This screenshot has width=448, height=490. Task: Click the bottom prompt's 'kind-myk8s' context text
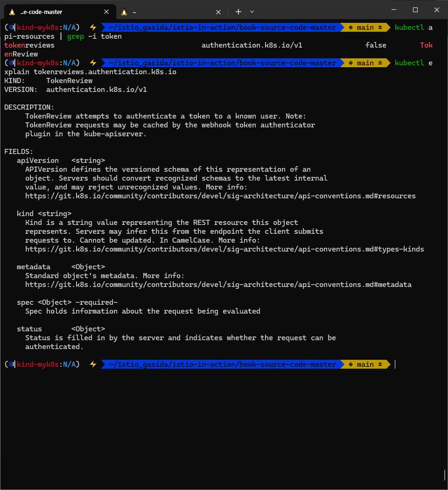[x=38, y=364]
